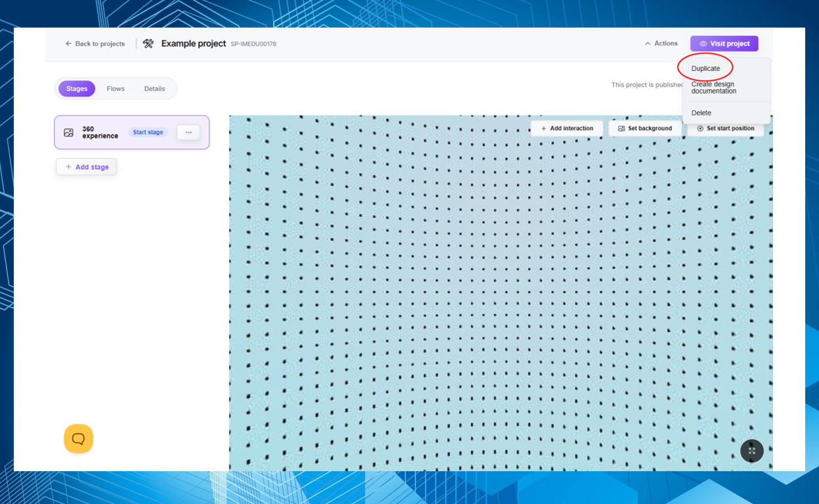Viewport: 819px width, 504px height.
Task: Click Add interaction in preview toolbar
Action: pos(566,129)
